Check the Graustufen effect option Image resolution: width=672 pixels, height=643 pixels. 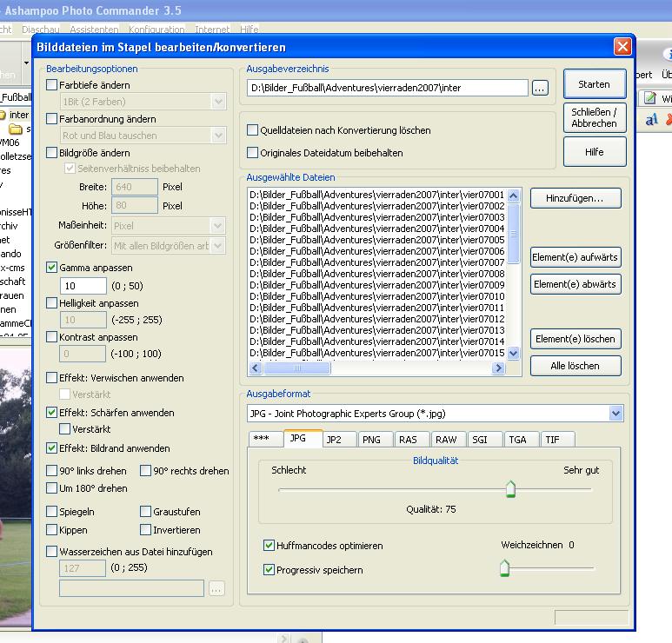(146, 512)
